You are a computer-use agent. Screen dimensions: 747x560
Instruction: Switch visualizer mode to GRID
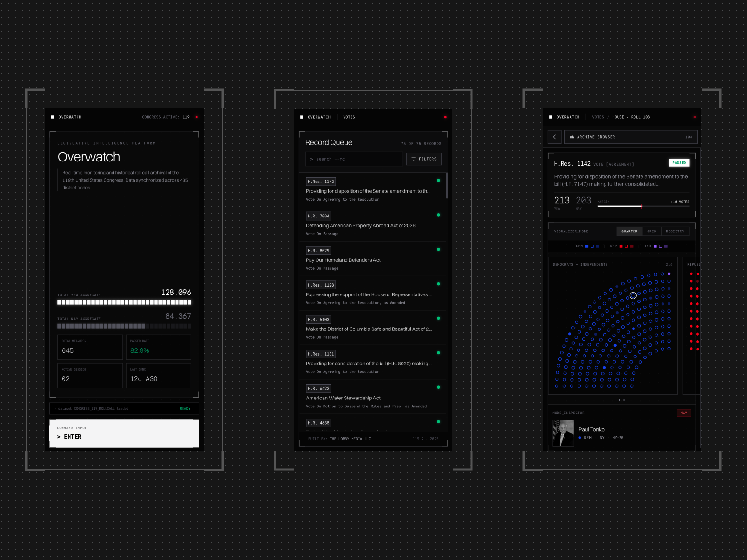point(652,231)
